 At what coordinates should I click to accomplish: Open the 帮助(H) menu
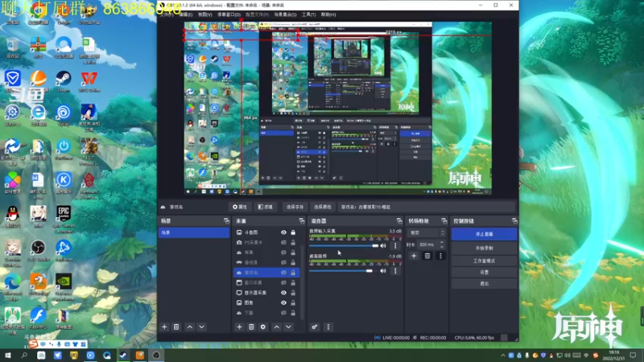(x=328, y=14)
